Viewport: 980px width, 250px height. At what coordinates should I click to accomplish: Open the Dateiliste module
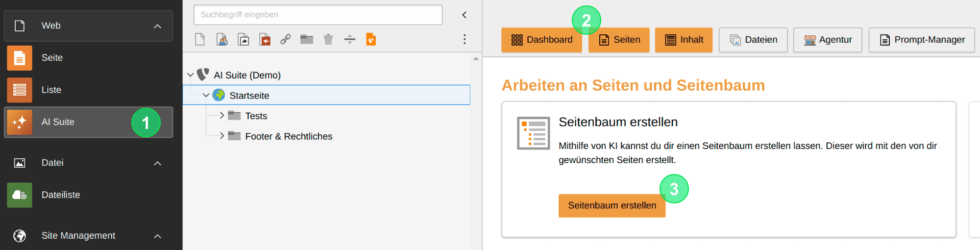coord(88,195)
